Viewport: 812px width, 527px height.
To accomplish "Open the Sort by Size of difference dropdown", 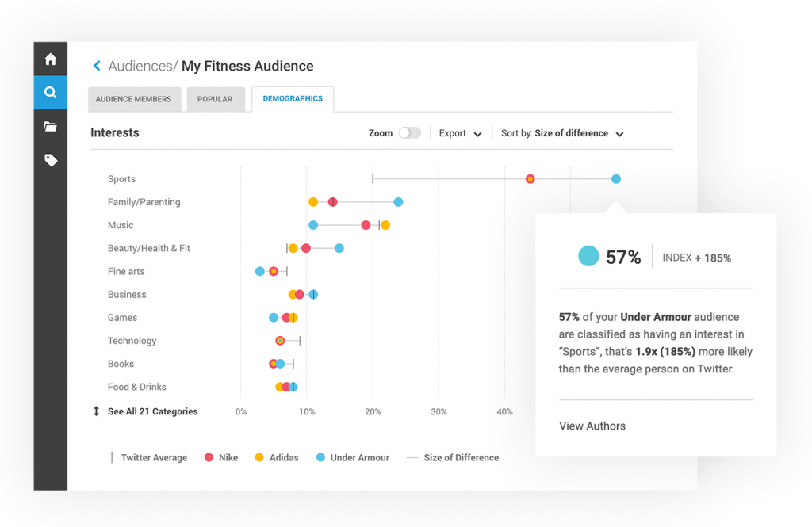I will click(562, 133).
